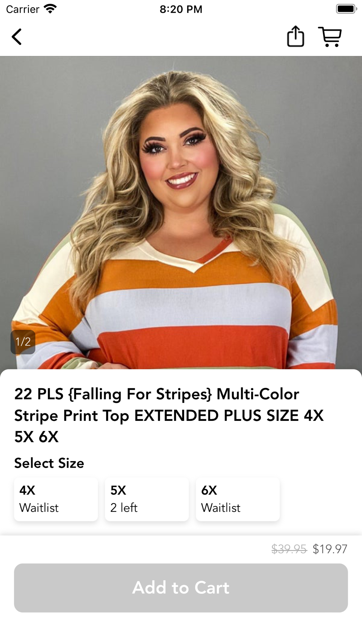The image size is (362, 644).
Task: Tap the 8:20 PM clock in status bar
Action: coord(181,9)
